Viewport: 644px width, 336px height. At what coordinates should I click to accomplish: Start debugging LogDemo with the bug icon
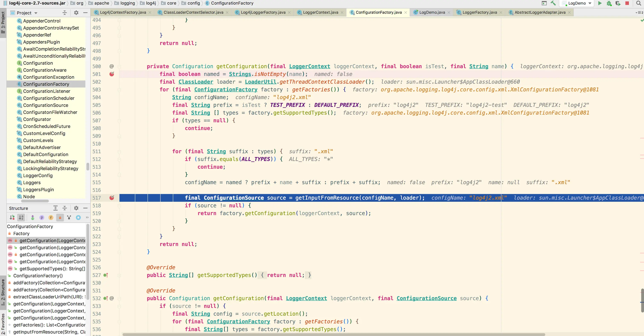[x=609, y=3]
